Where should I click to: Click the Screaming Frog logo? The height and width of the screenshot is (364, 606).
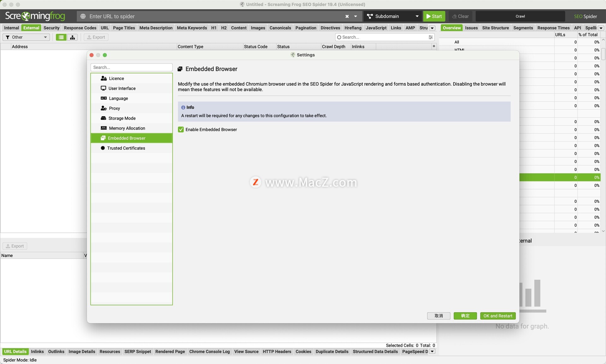[x=35, y=16]
